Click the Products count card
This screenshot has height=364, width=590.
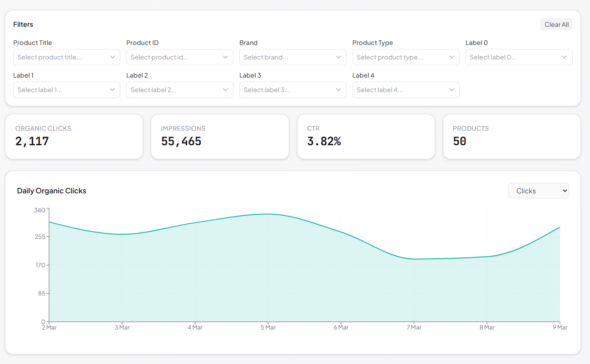pos(511,136)
